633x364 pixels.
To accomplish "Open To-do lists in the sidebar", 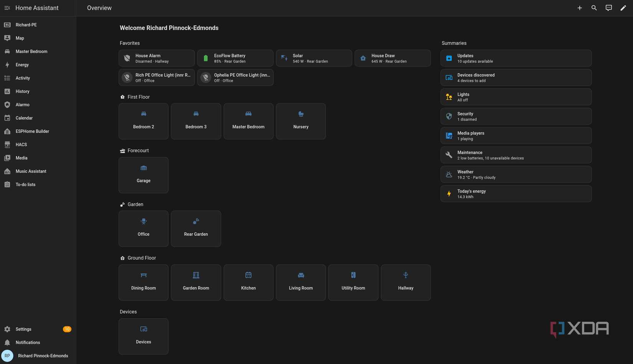I will coord(38,184).
